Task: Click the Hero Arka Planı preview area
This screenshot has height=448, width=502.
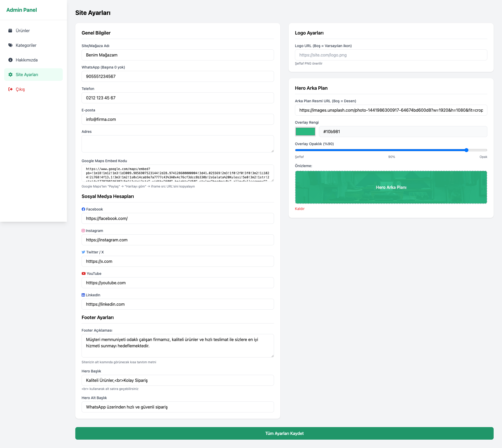Action: tap(391, 187)
